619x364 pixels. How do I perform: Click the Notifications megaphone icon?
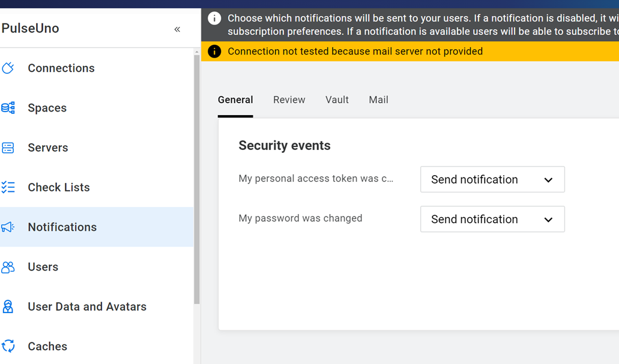8,227
